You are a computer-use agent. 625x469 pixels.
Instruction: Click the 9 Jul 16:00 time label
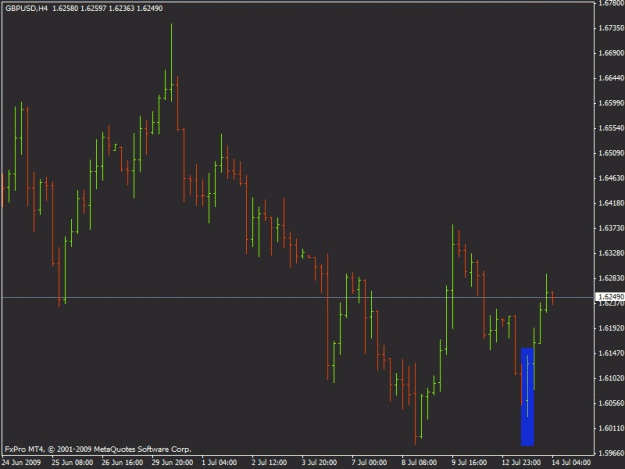(469, 463)
